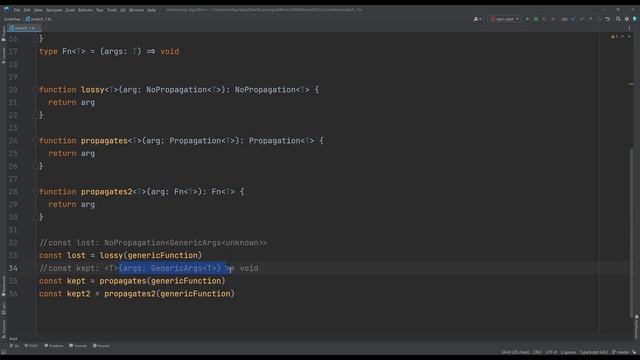Click fold end marker on line 26
Screen dimensions: 640x360
click(36, 167)
